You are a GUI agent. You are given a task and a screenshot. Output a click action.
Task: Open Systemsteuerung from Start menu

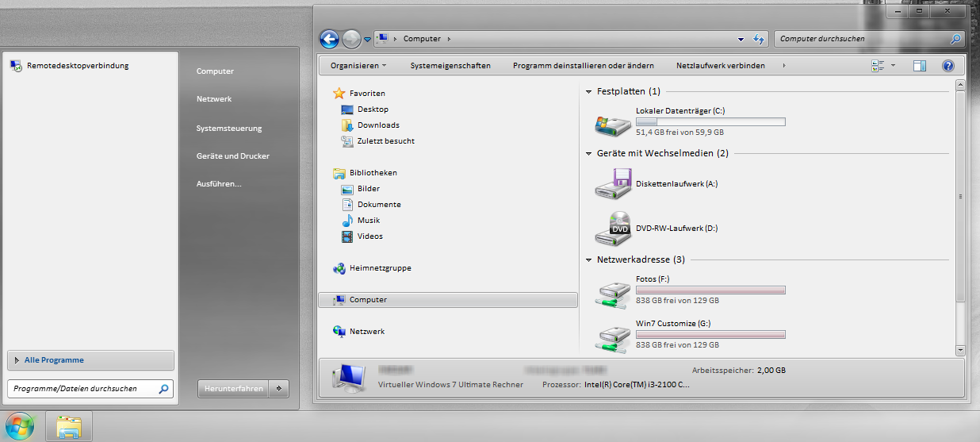(229, 128)
